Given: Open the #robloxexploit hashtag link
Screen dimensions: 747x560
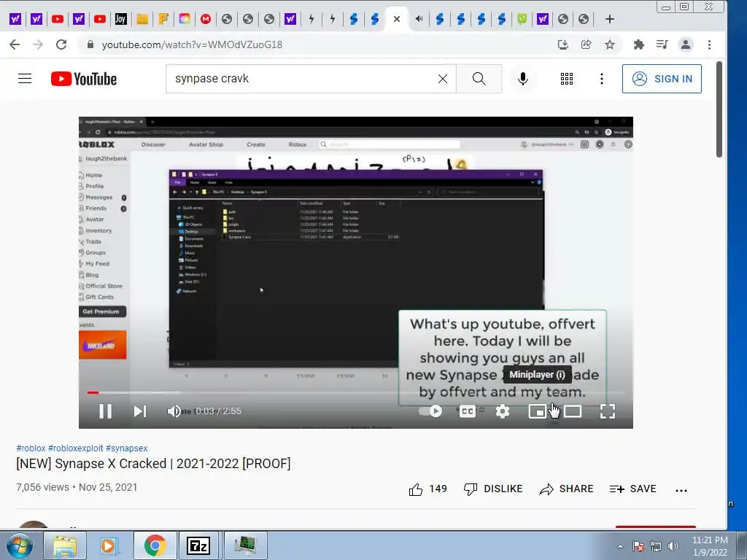Looking at the screenshot, I should tap(75, 448).
